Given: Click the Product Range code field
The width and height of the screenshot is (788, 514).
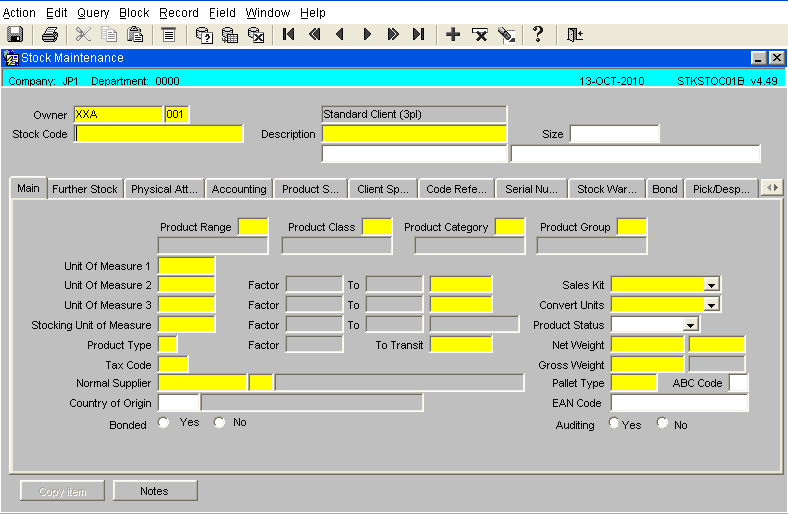Looking at the screenshot, I should click(253, 227).
